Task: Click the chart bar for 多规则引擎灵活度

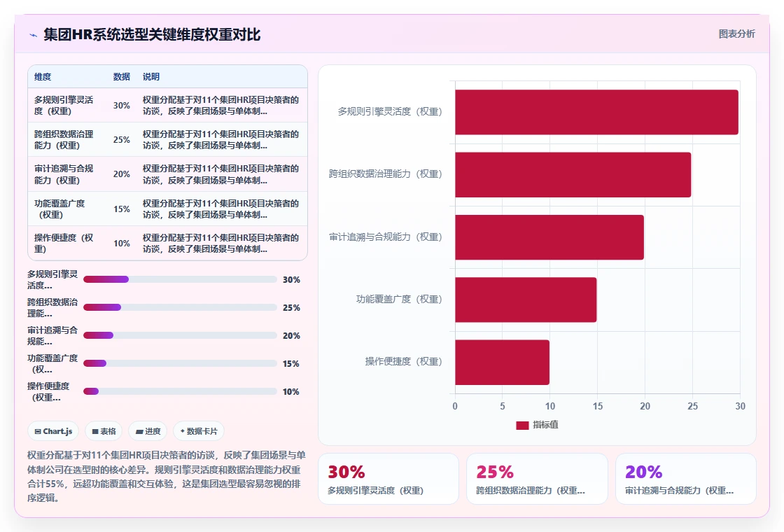Action: (x=596, y=112)
